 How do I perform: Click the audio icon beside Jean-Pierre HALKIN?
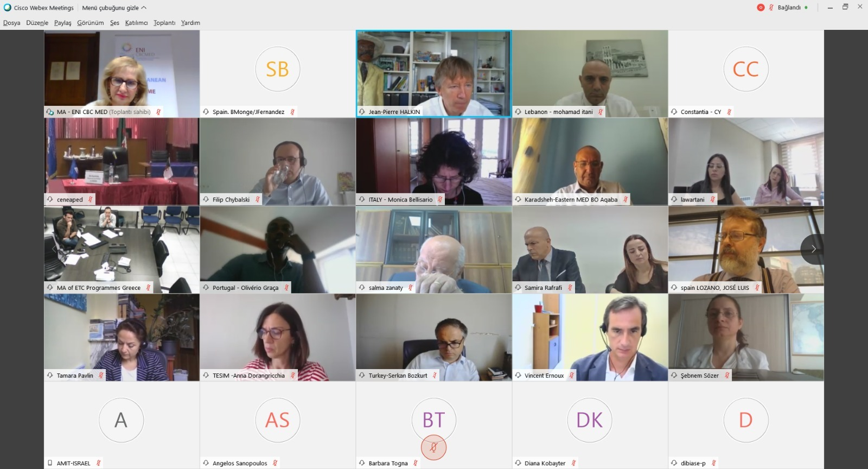362,112
